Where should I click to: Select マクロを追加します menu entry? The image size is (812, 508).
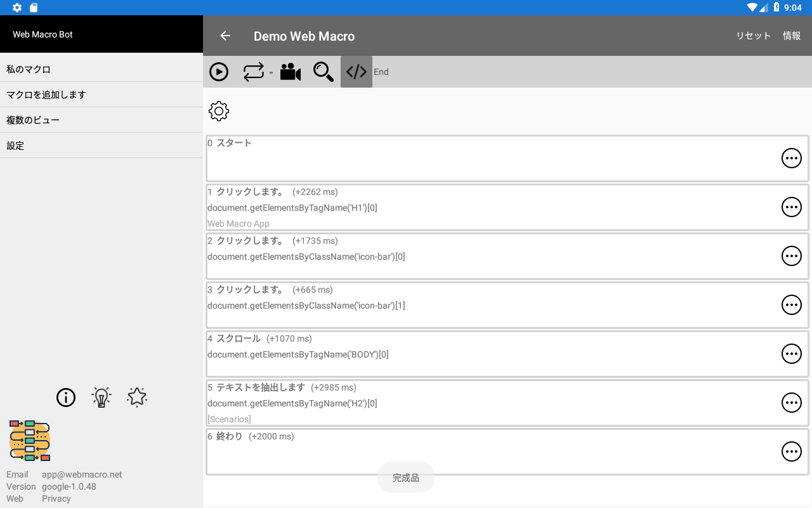101,95
